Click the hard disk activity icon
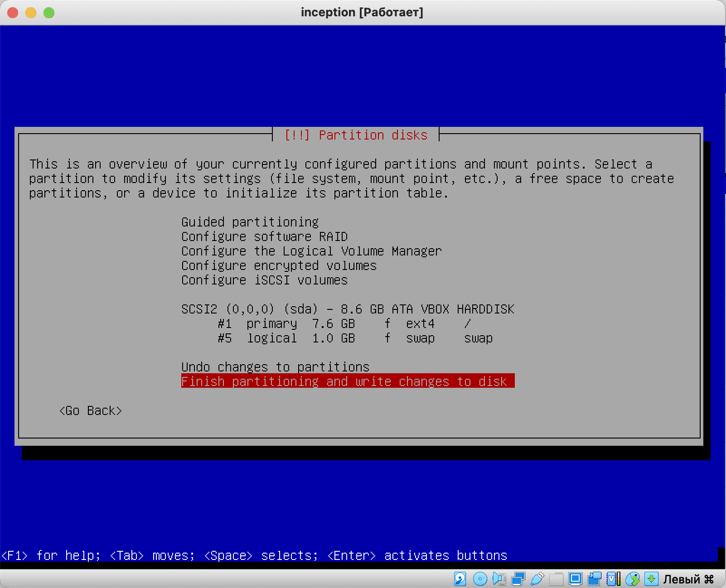726x588 pixels. 460,578
